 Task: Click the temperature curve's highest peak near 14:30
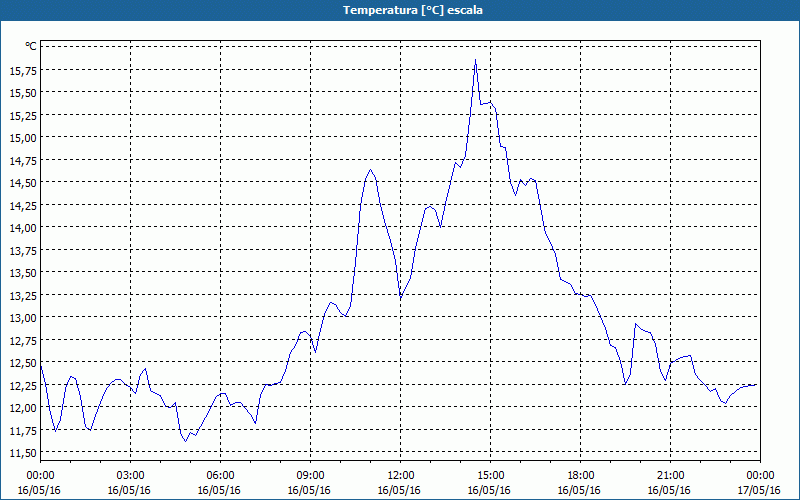click(x=476, y=60)
